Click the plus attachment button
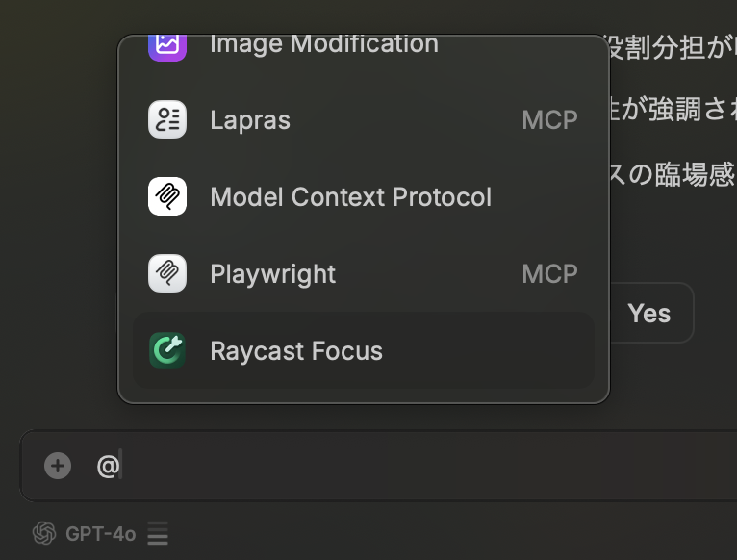The width and height of the screenshot is (737, 560). click(x=58, y=466)
